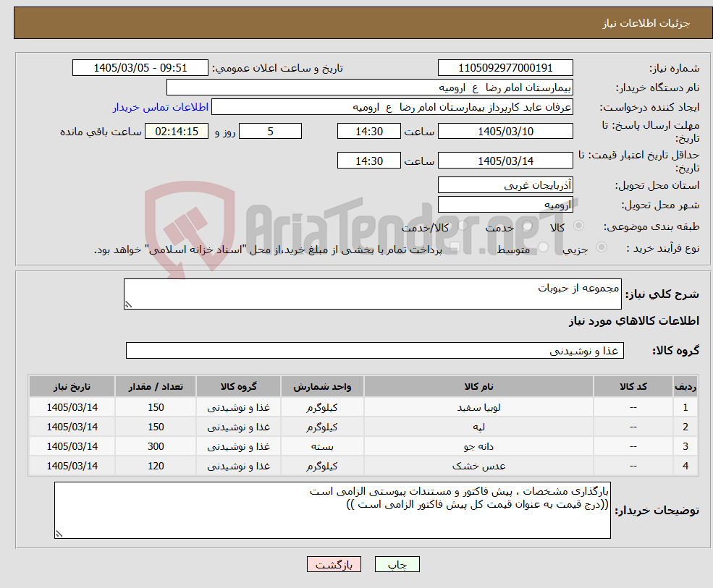Screen dimensions: 713x588
Task: Click the reply deadline time 14:30 field
Action: click(x=368, y=132)
